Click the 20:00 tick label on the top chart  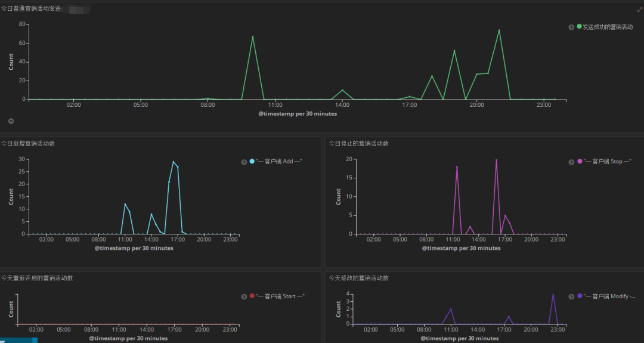[x=476, y=105]
